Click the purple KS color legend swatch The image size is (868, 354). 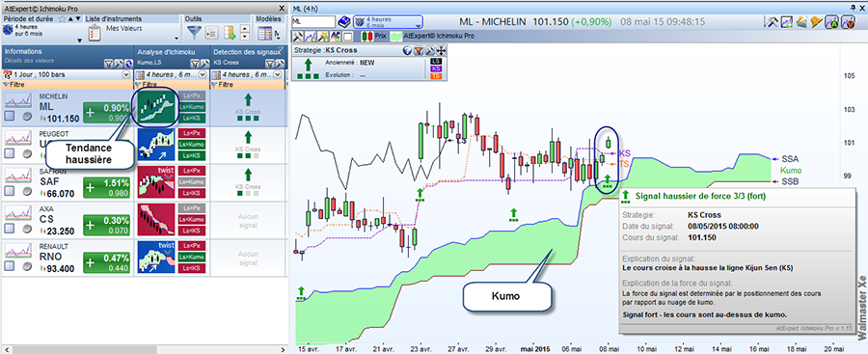point(436,68)
